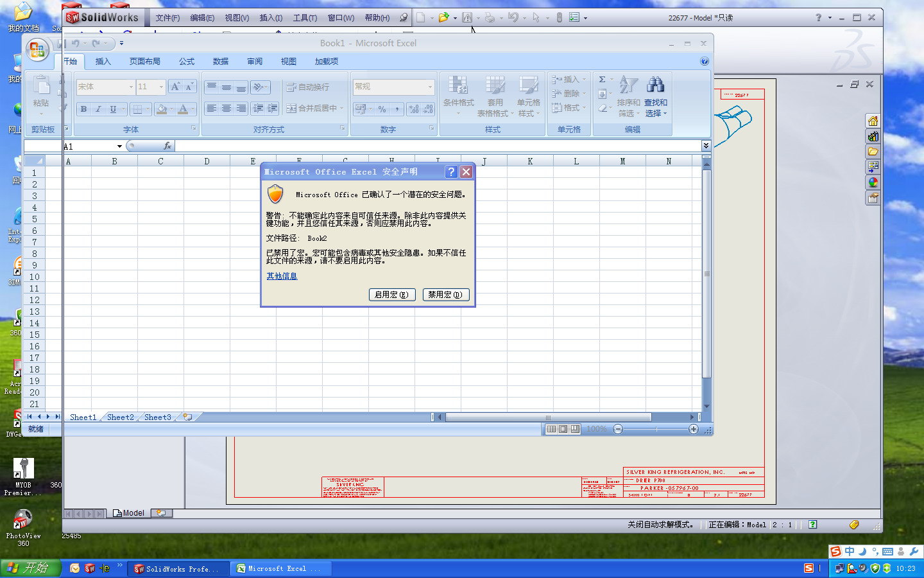Open the 其他信息 link in security dialog

click(282, 276)
